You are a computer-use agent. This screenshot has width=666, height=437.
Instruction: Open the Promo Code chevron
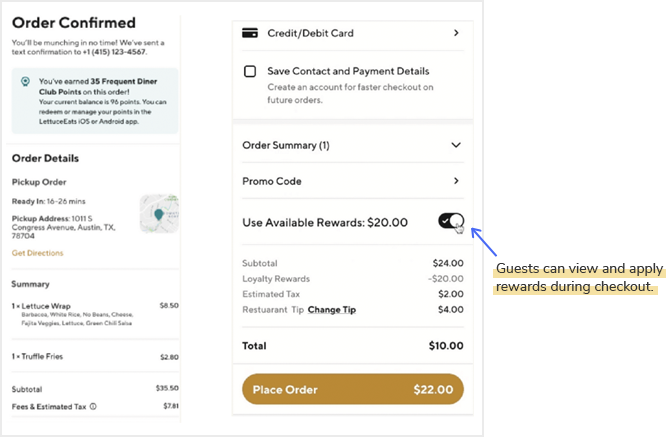click(456, 181)
